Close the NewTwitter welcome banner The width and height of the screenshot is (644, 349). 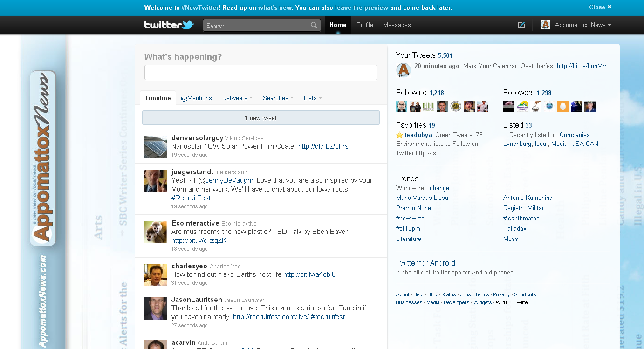tap(600, 7)
